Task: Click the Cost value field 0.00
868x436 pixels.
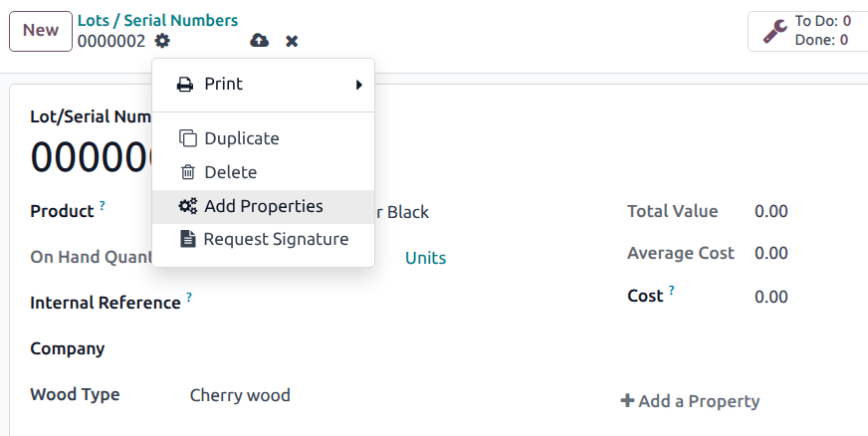Action: [770, 297]
